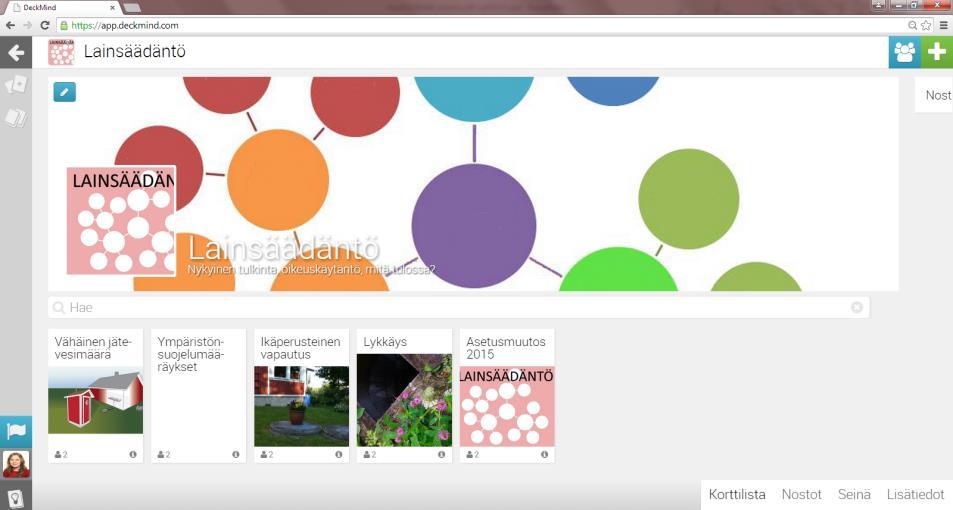
Task: Open a new browser tab
Action: click(132, 7)
